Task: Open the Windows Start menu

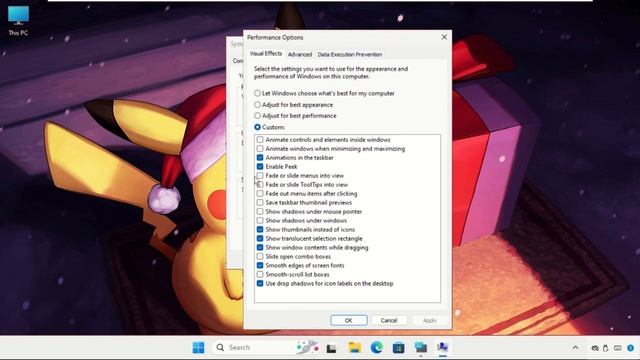Action: (198, 347)
